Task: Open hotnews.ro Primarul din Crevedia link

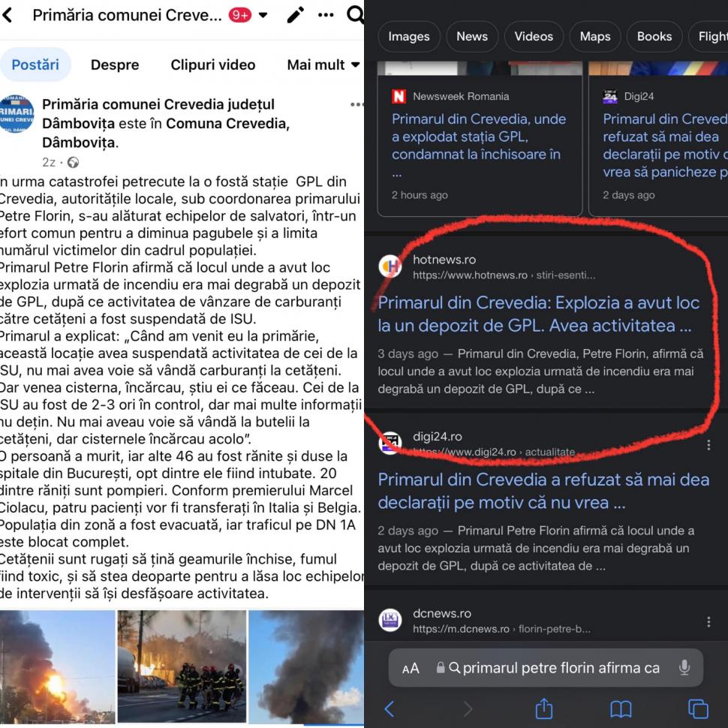Action: point(539,314)
